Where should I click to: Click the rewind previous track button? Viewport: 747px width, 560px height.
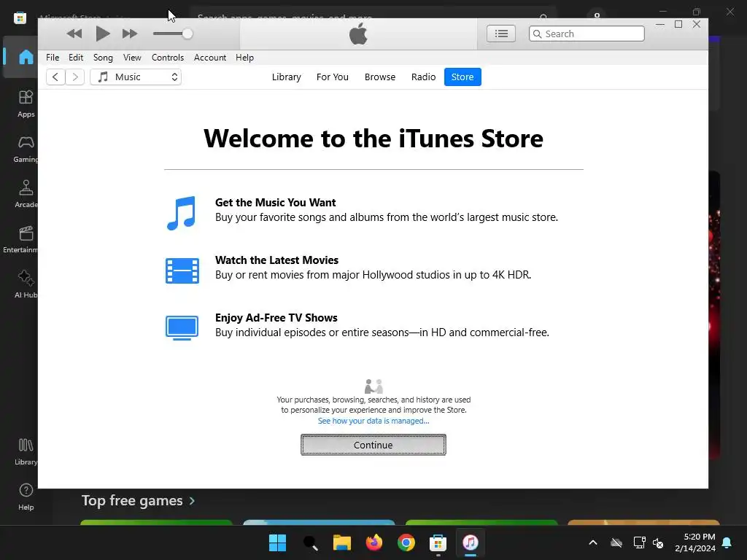74,34
